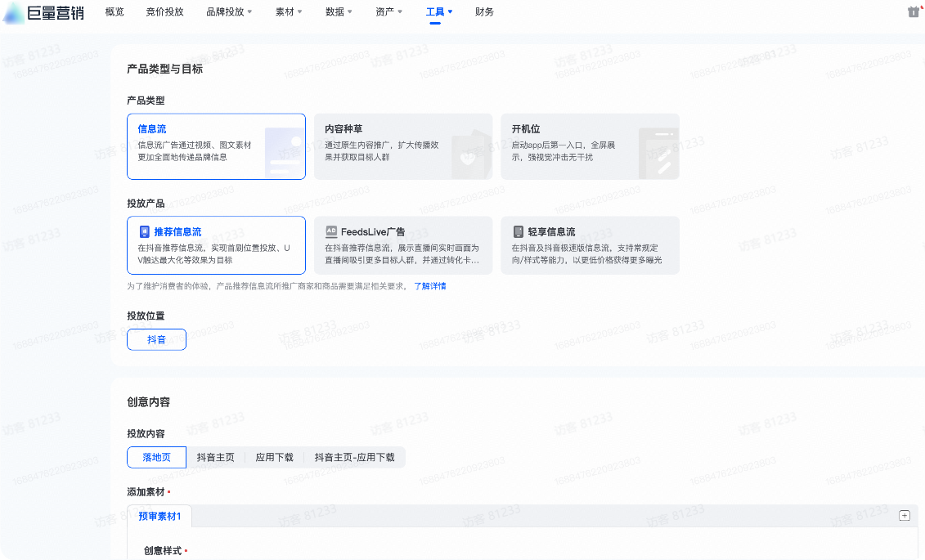The width and height of the screenshot is (925, 560).
Task: Click the 开机位 card illustration
Action: coord(658,153)
